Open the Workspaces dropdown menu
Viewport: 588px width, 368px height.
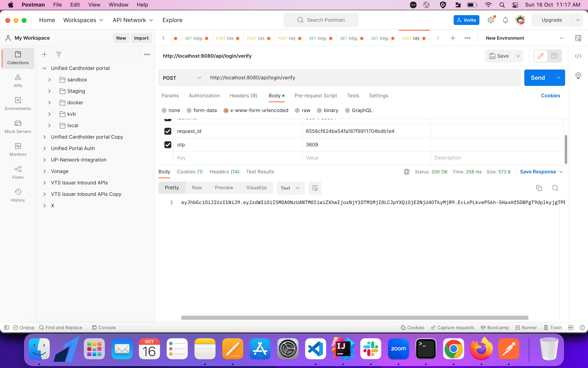tap(83, 20)
